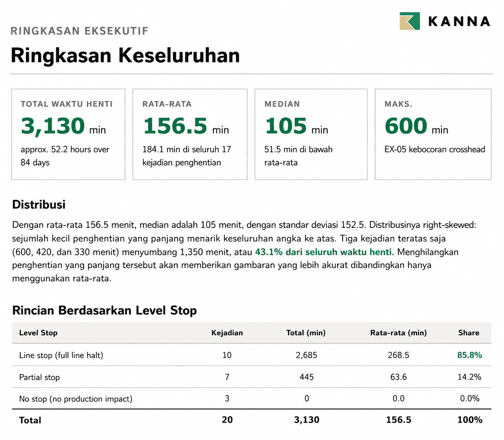
Task: Click the Rata-rata (min) column header
Action: 398,333
